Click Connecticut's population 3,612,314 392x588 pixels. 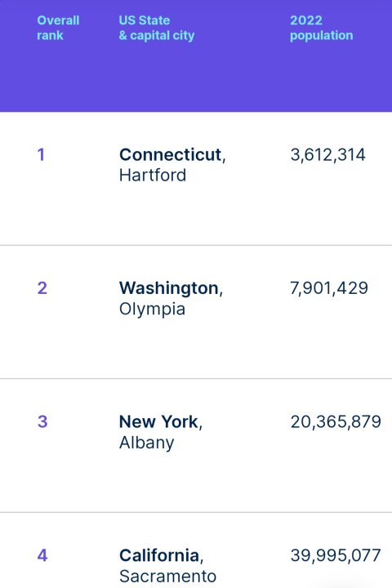coord(327,155)
